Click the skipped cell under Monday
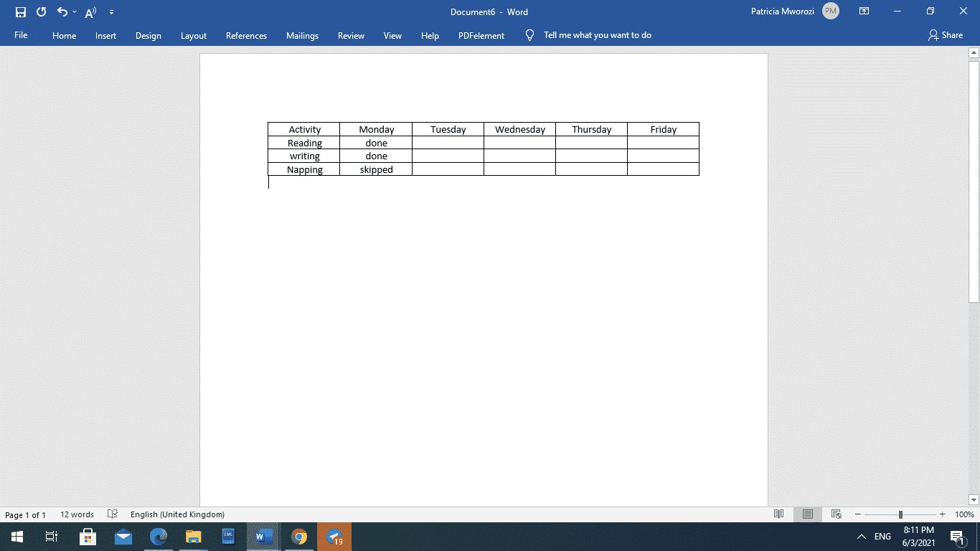 [x=376, y=169]
